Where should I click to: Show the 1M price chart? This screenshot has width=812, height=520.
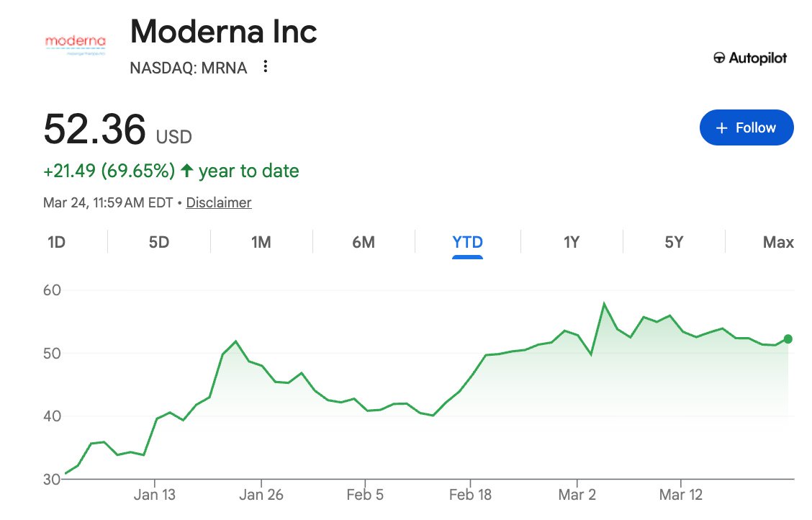[261, 242]
